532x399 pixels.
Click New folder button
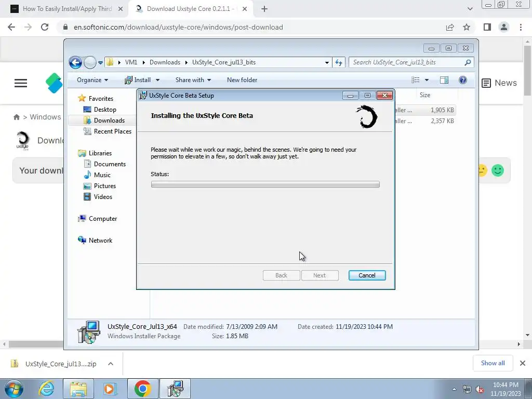(242, 80)
